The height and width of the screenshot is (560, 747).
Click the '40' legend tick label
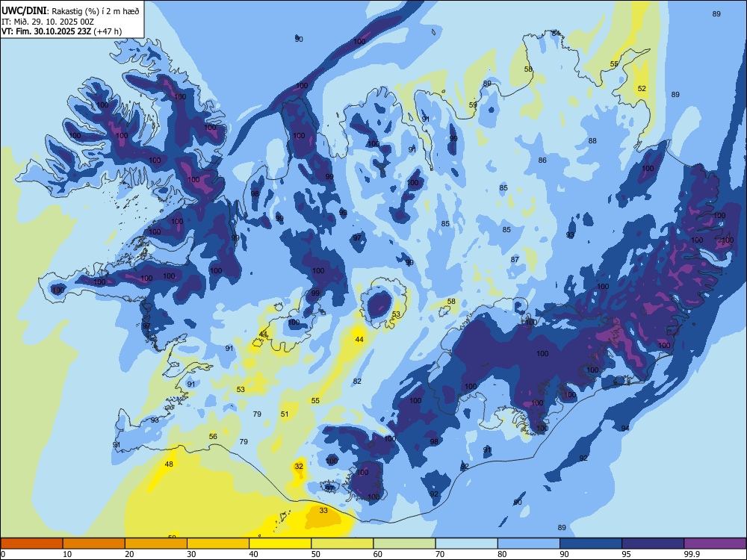tap(253, 554)
